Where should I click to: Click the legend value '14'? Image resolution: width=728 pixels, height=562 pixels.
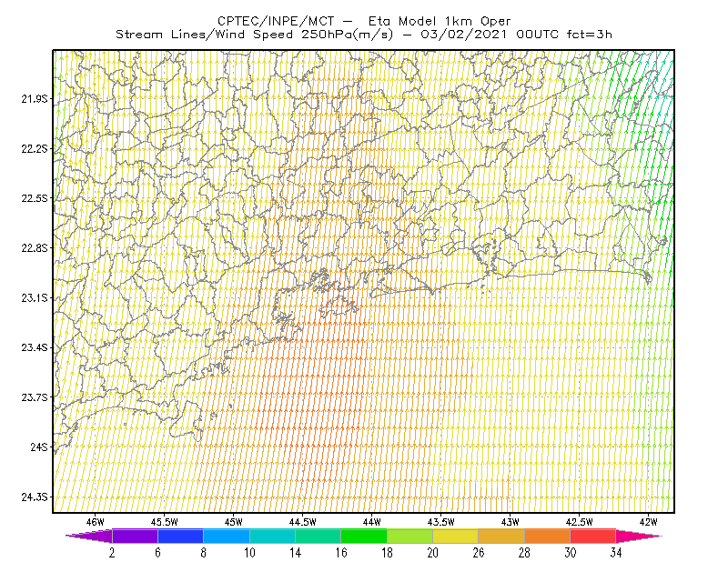coord(295,553)
